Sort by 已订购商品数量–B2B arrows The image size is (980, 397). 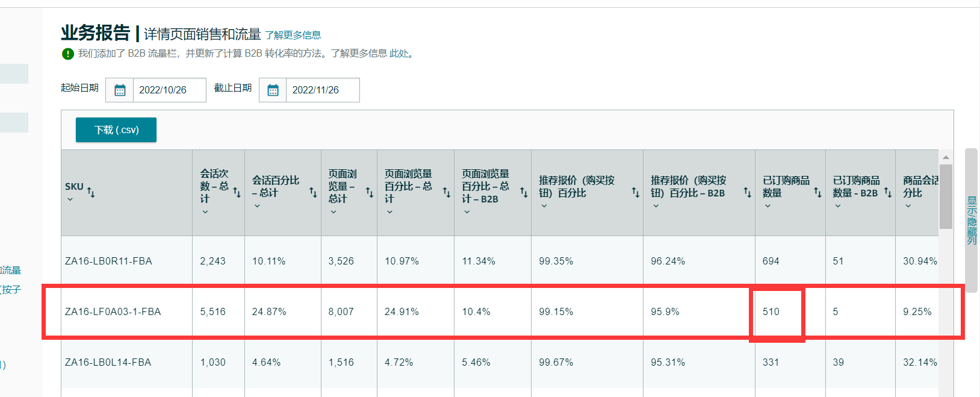[887, 192]
